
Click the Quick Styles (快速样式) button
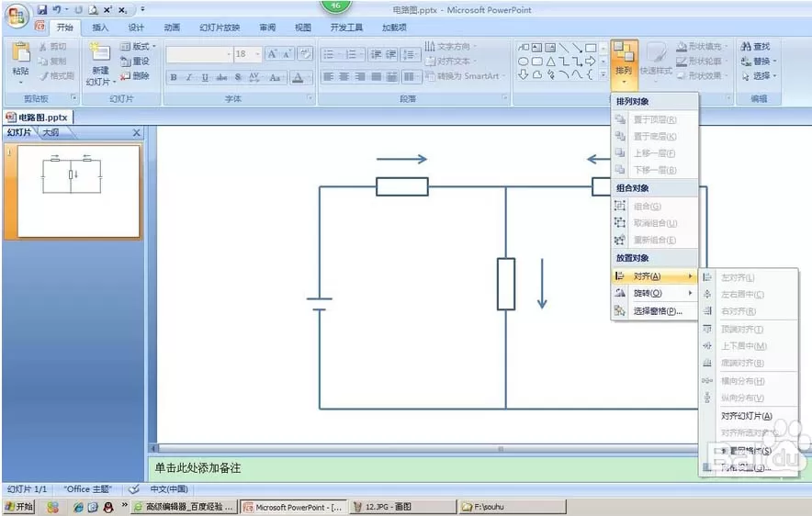pos(656,60)
